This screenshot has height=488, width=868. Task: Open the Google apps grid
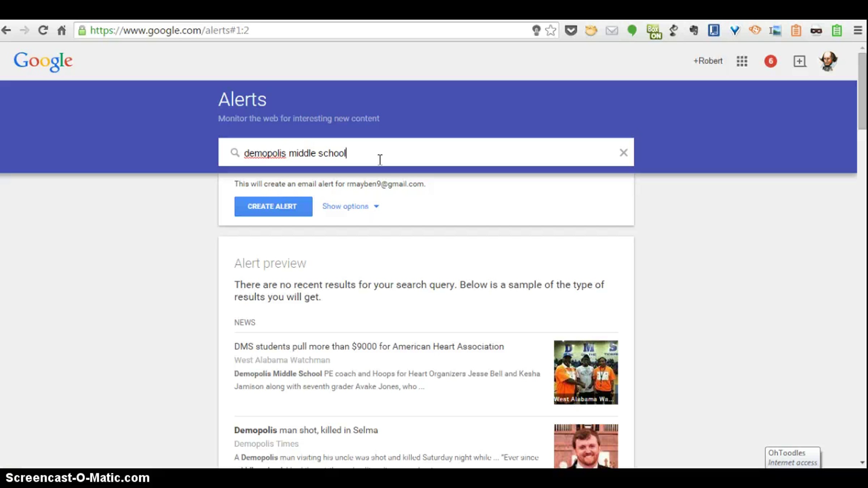point(742,61)
